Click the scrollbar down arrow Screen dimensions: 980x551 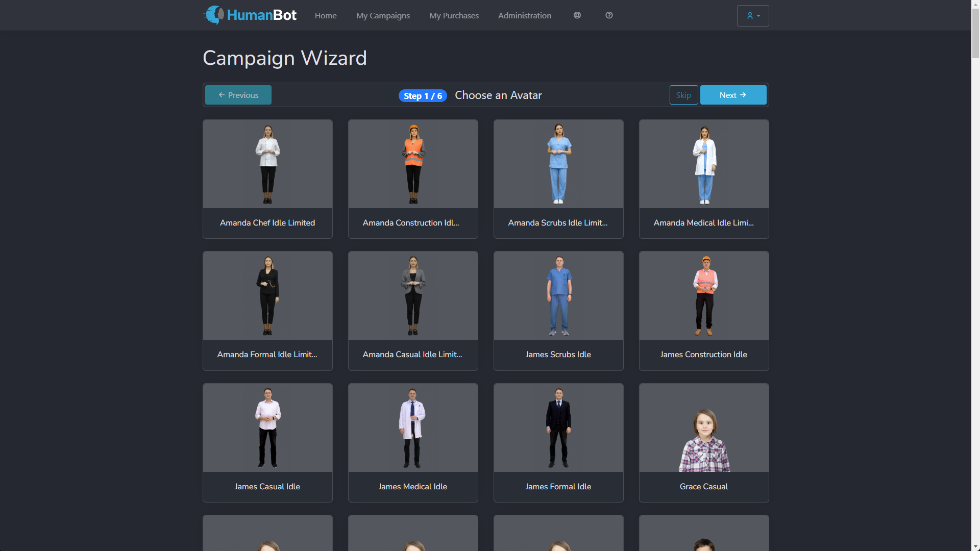click(x=975, y=546)
